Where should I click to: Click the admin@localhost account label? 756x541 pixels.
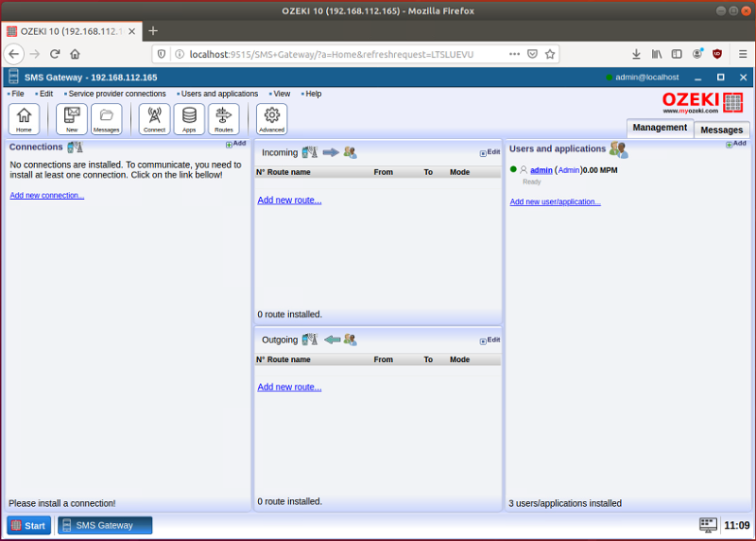coord(646,78)
